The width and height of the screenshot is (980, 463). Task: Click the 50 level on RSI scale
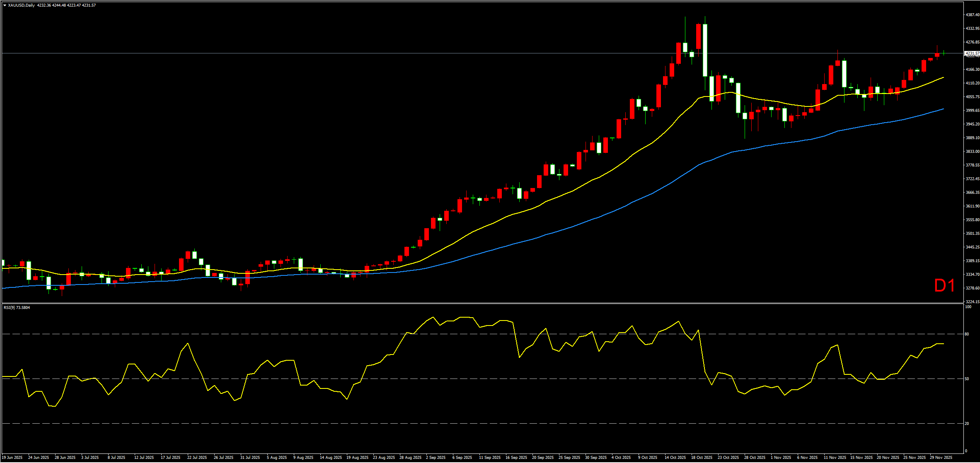[x=967, y=379]
